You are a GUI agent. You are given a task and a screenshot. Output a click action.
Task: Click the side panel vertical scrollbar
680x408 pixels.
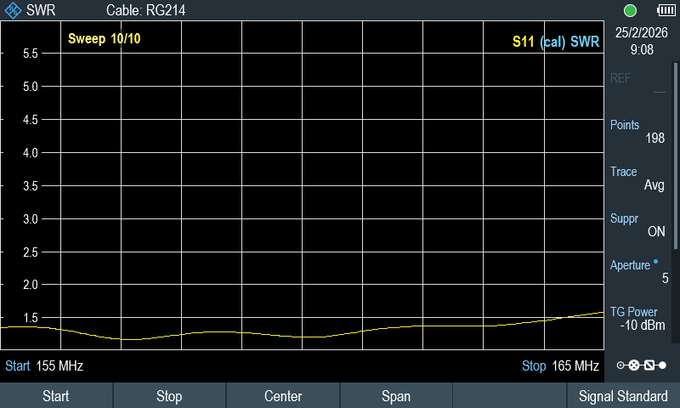675,156
